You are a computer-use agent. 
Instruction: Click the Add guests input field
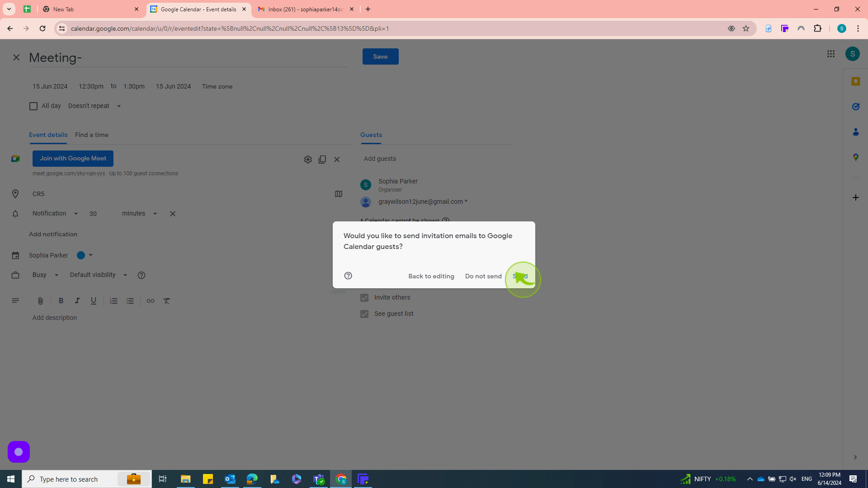point(436,159)
